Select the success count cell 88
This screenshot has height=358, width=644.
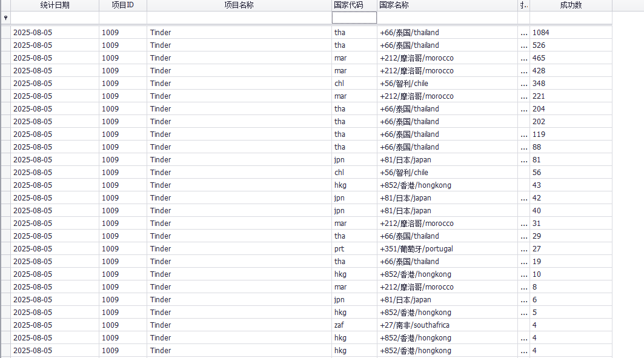[571, 147]
